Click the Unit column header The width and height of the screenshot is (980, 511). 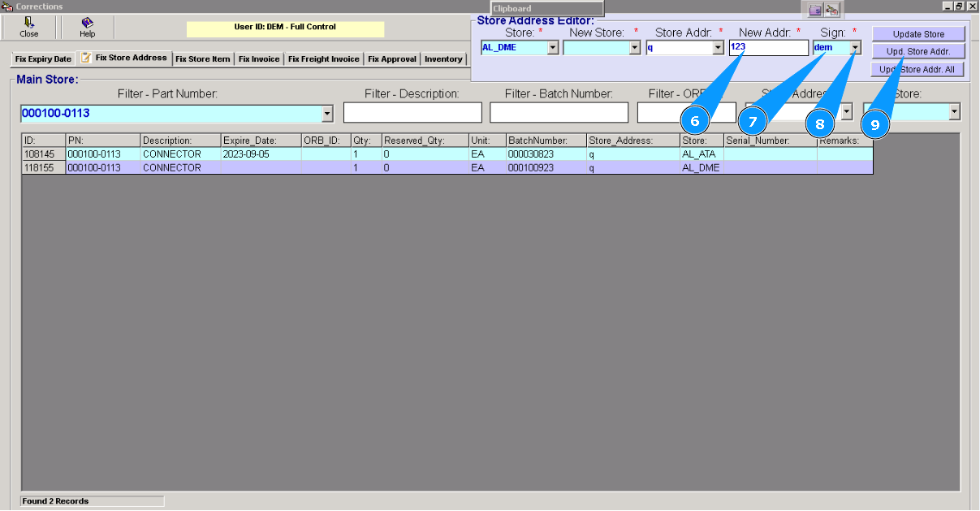point(487,141)
